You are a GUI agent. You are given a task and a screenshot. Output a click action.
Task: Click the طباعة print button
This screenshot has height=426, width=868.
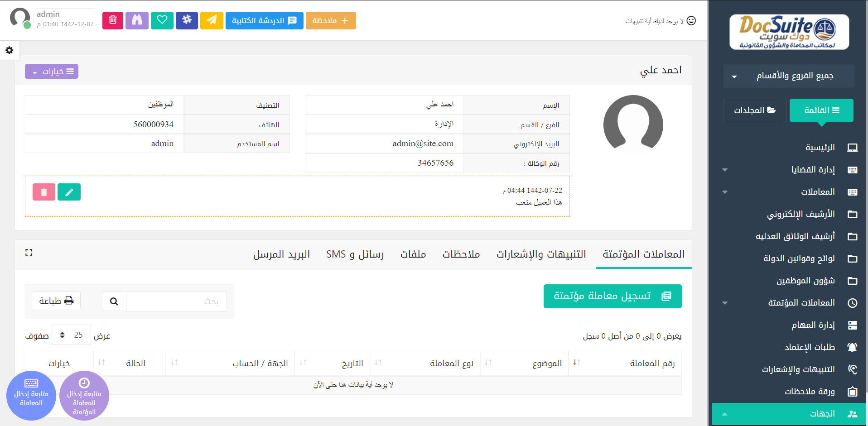(56, 301)
